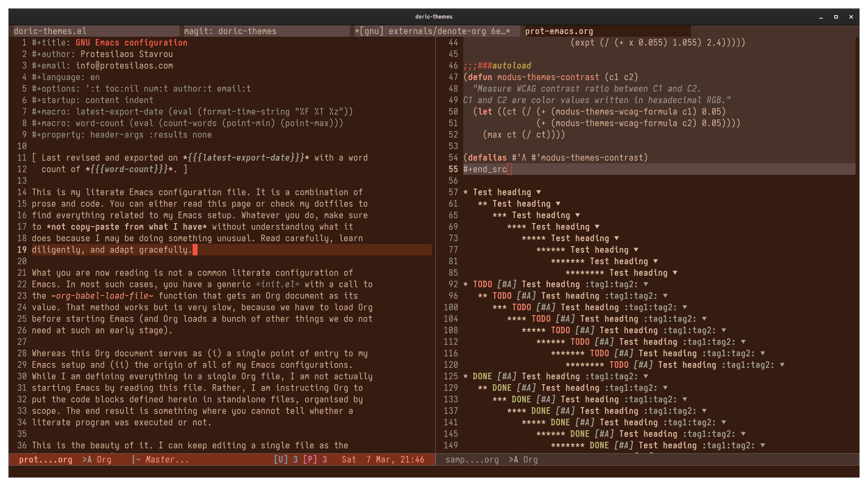Click the [P] 3 mode line indicator
The image size is (868, 486).
(315, 459)
